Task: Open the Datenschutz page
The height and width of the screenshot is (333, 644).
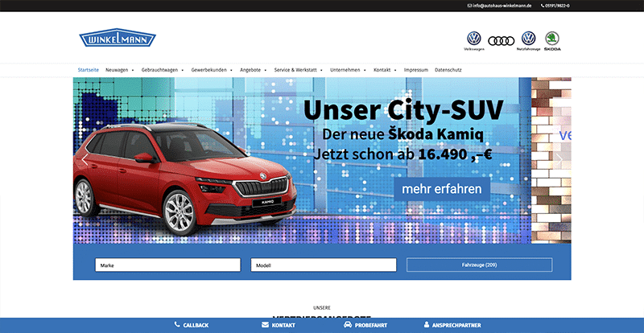Action: pyautogui.click(x=448, y=70)
